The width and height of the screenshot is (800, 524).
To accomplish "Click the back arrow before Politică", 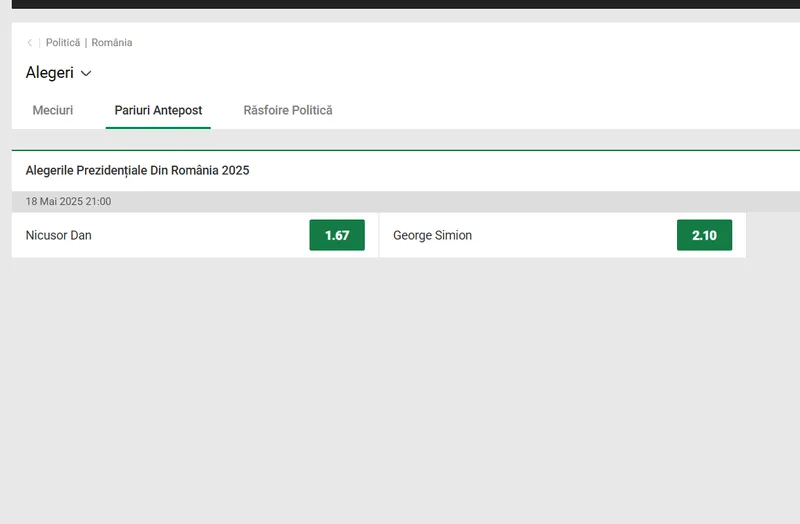I will coord(30,43).
